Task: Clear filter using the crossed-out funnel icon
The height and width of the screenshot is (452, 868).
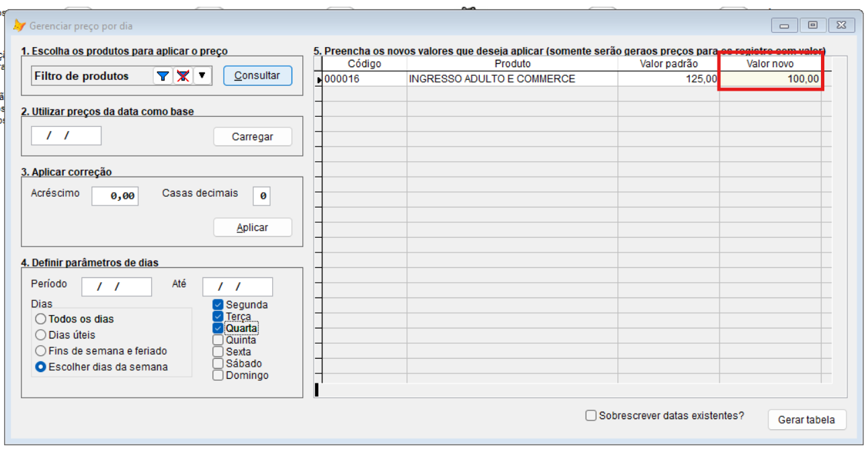Action: (182, 76)
